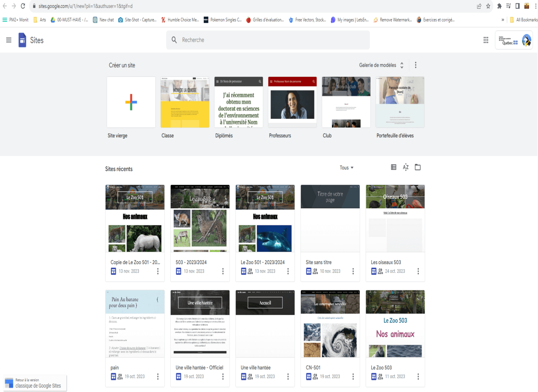
Task: Open the Copie de Le Zoo 501 site thumbnail
Action: [x=135, y=218]
